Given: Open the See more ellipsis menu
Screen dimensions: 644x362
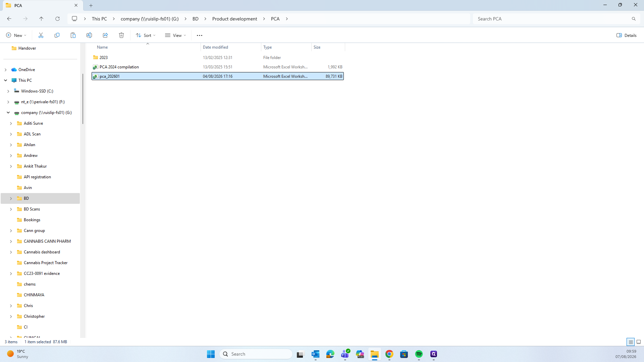Looking at the screenshot, I should point(200,35).
